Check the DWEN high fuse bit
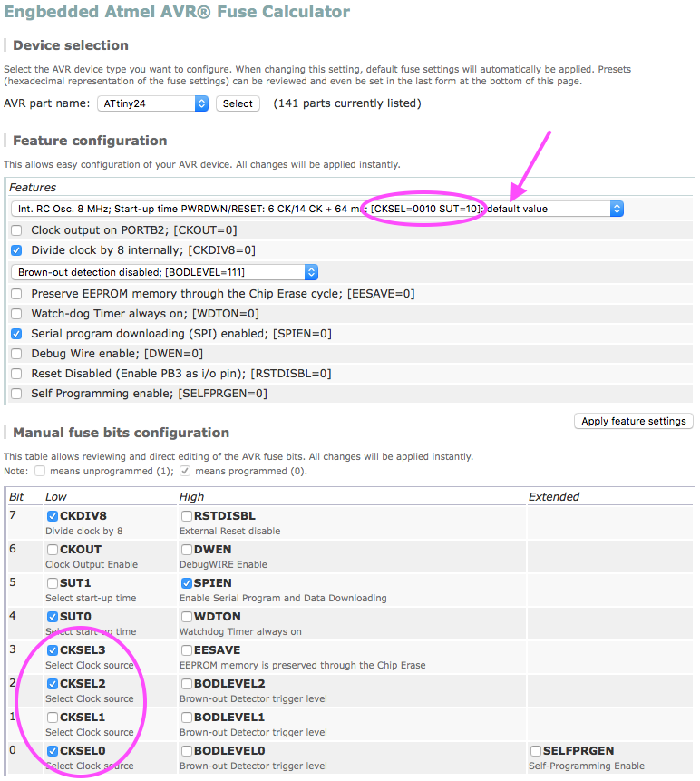The width and height of the screenshot is (700, 781). pos(187,550)
